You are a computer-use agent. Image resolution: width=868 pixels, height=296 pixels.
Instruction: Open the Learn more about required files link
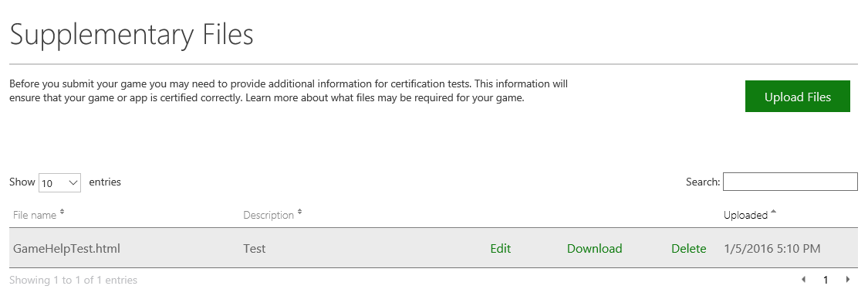click(x=384, y=99)
